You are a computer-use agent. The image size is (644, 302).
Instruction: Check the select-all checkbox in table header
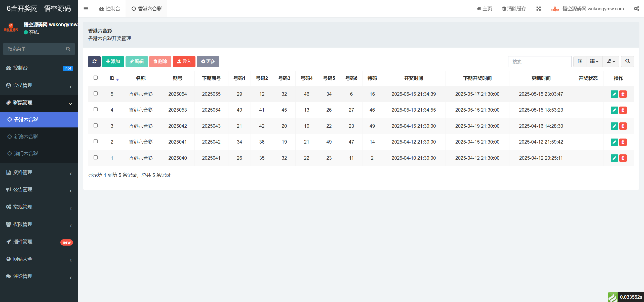(96, 78)
